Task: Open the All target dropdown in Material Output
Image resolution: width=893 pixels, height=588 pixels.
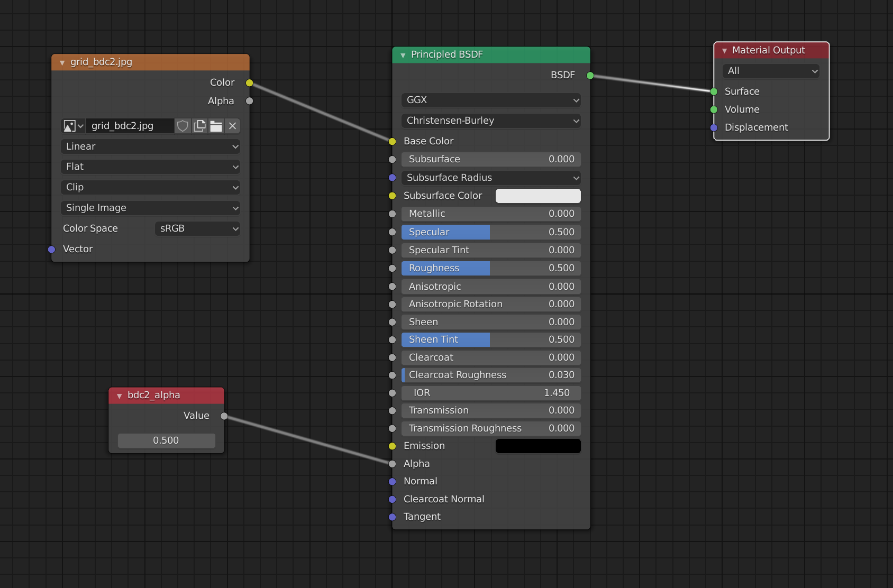Action: (771, 71)
